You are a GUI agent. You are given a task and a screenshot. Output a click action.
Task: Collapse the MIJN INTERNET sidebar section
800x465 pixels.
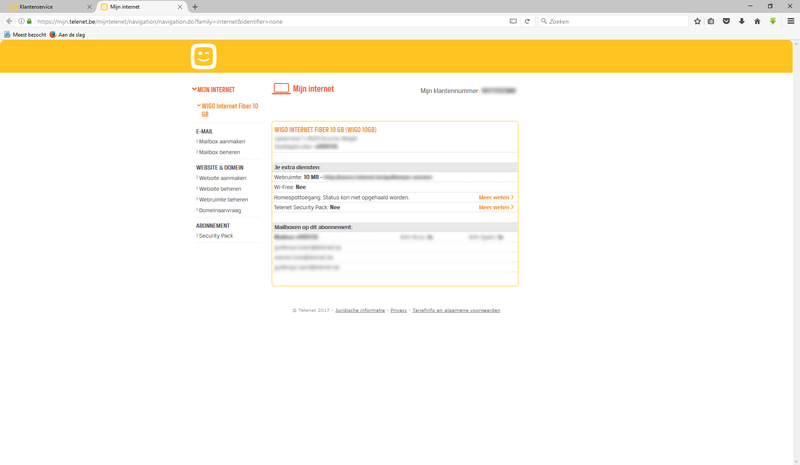(213, 90)
